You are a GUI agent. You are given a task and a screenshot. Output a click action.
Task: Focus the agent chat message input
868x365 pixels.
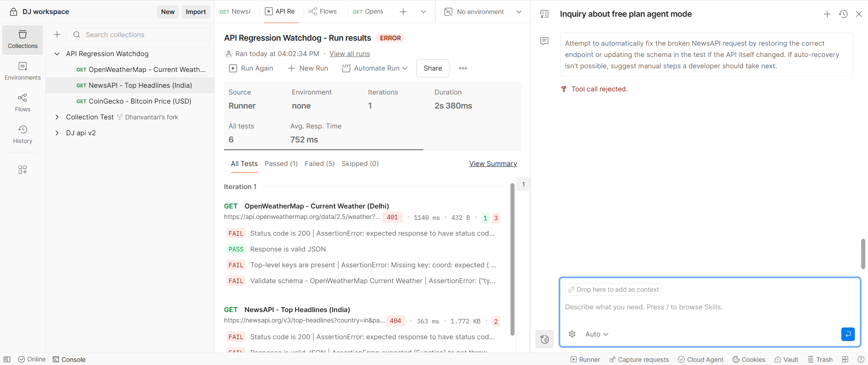pos(710,308)
